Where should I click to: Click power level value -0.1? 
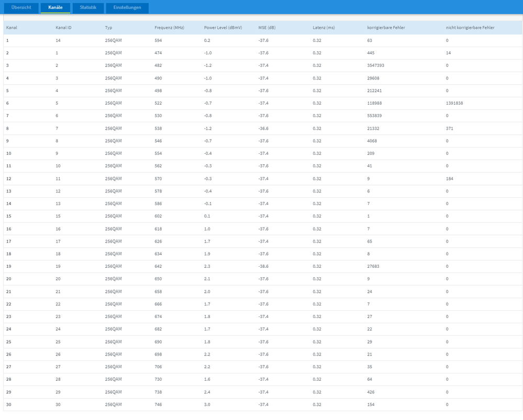(208, 203)
